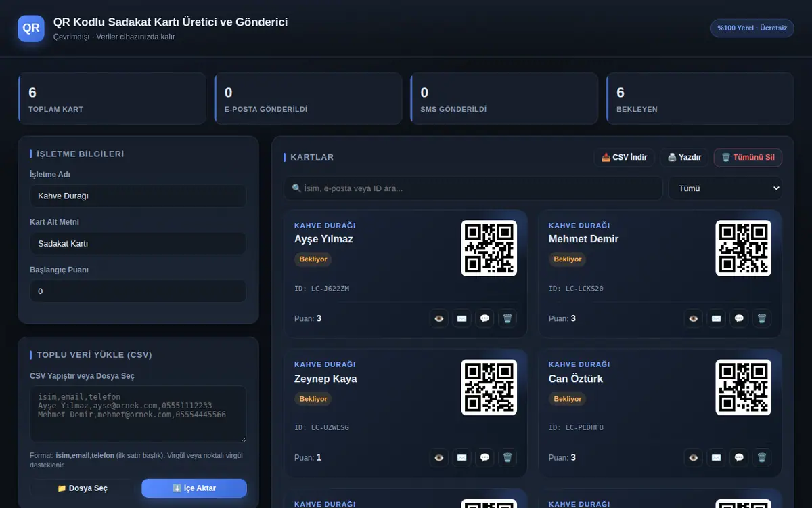Screen dimensions: 812x508
Task: Edit the Kart Alt Metni field
Action: tap(138, 243)
